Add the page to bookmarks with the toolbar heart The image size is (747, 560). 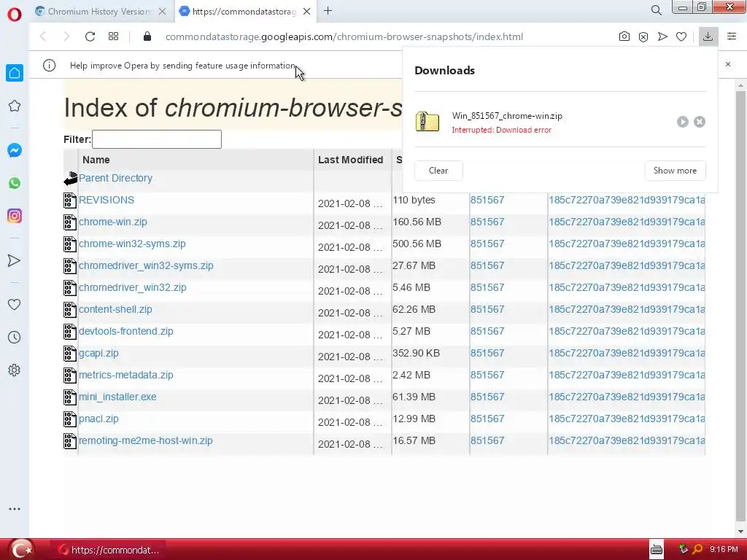pos(681,36)
